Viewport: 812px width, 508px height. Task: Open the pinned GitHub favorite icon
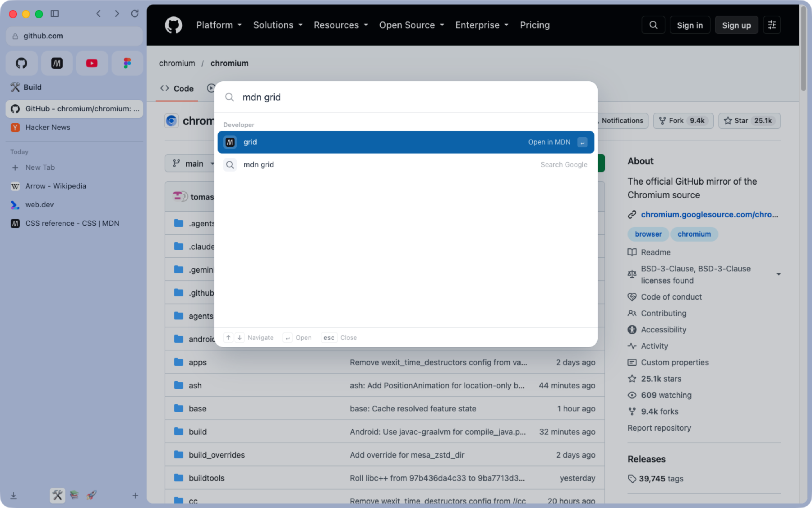coord(22,63)
